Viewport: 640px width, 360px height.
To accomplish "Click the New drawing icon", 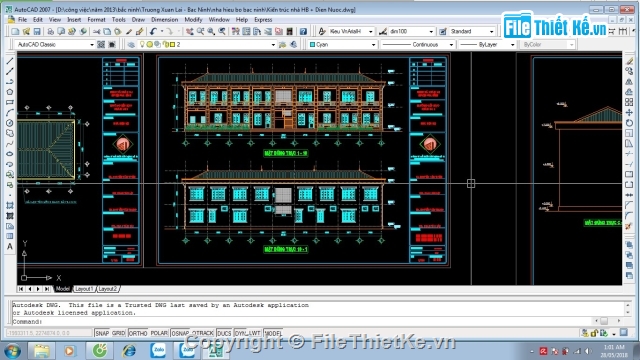I will coord(15,31).
